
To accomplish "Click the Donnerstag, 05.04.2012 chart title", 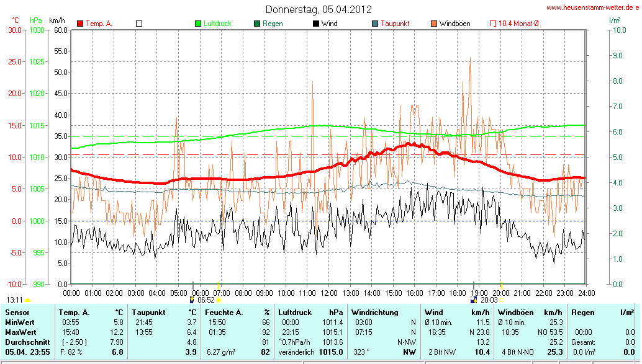I will (319, 9).
